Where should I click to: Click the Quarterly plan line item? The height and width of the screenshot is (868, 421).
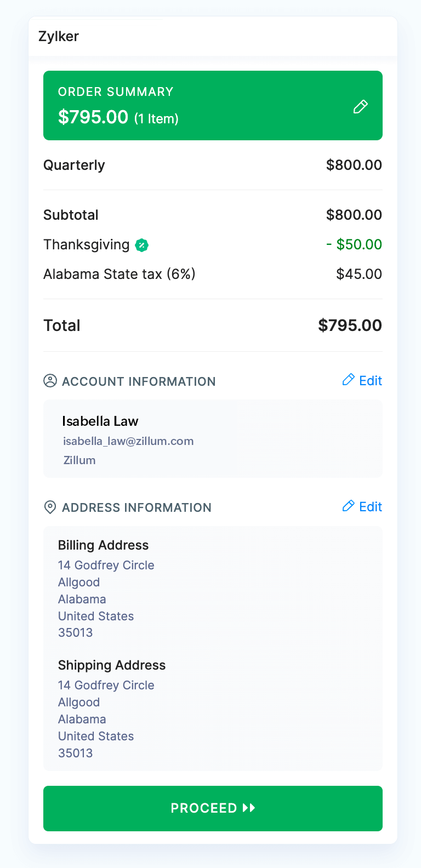(x=74, y=165)
